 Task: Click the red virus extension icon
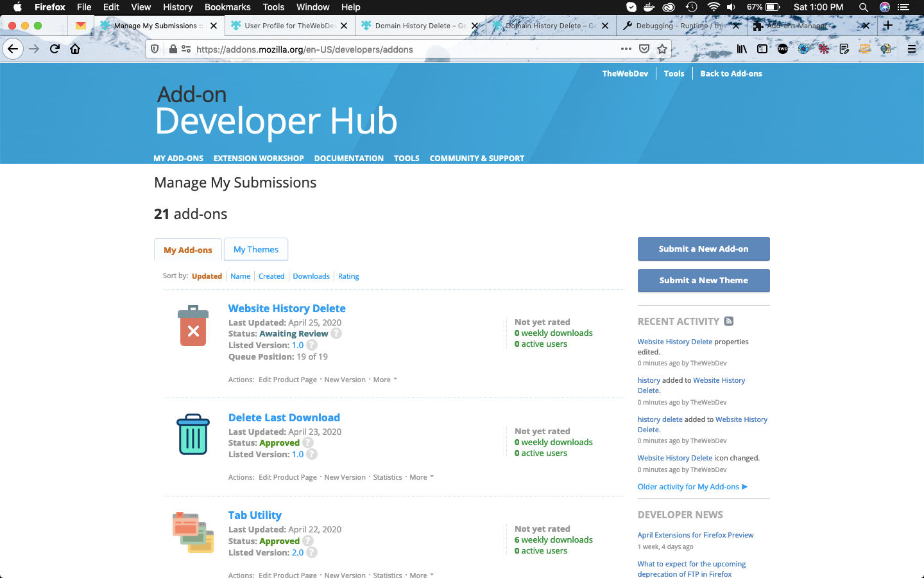click(824, 49)
